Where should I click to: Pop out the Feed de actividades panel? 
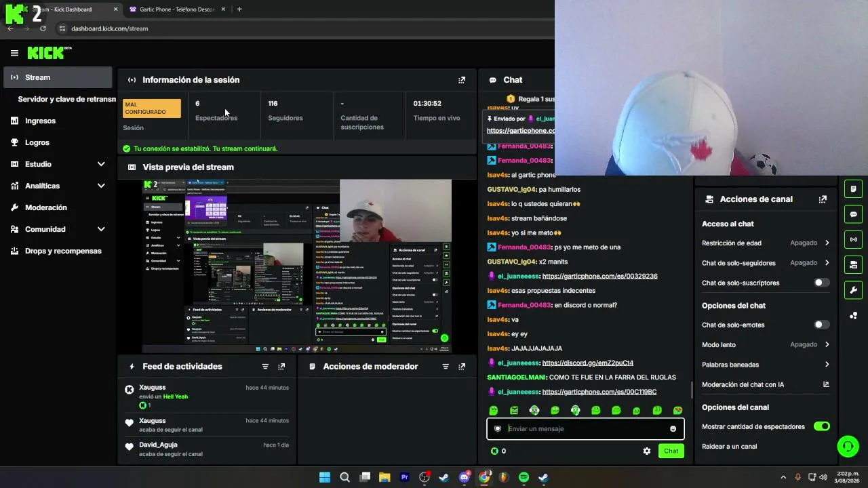click(281, 367)
